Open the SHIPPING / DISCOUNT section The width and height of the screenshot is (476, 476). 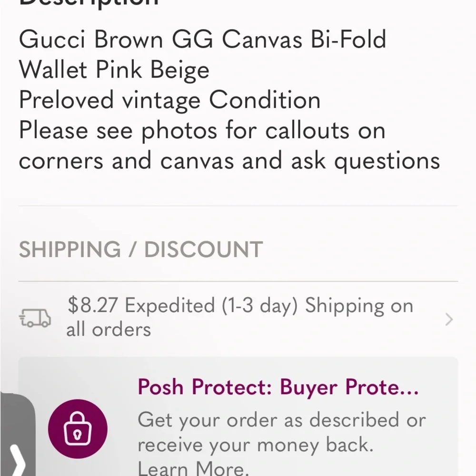(x=141, y=249)
